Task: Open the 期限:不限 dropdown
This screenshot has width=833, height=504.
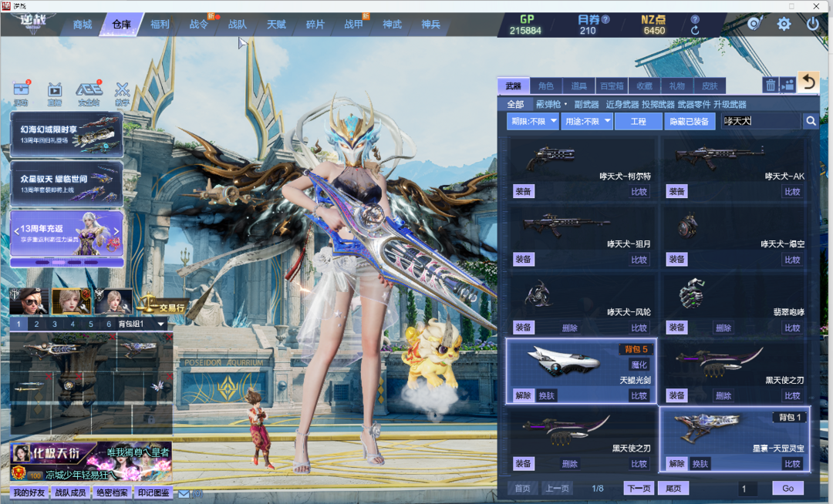Action: pyautogui.click(x=532, y=122)
